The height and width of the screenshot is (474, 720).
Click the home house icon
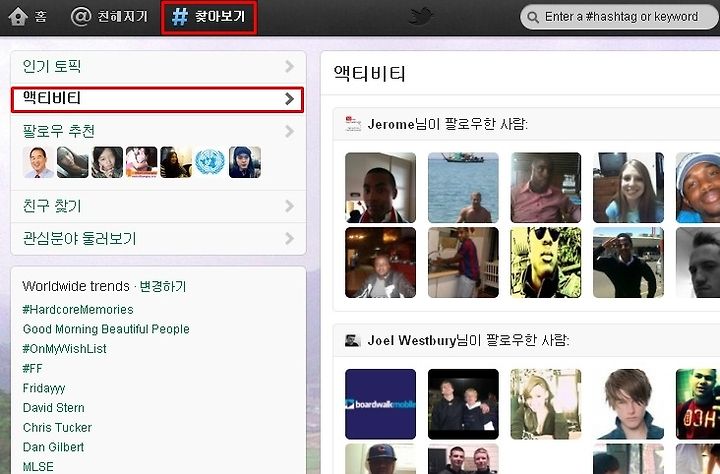coord(18,17)
